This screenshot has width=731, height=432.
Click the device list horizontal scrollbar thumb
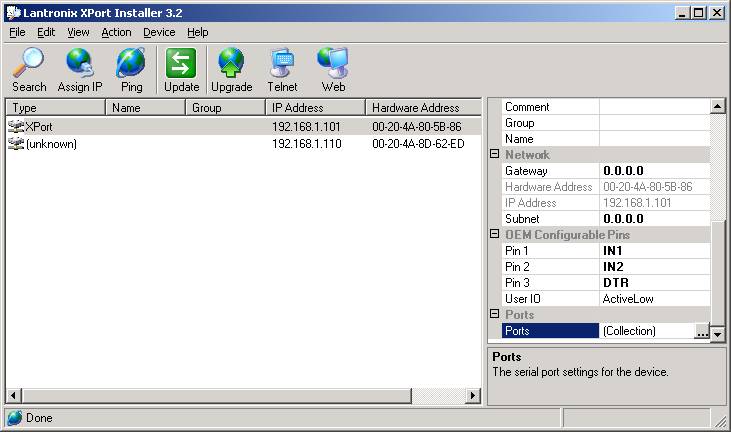point(216,396)
